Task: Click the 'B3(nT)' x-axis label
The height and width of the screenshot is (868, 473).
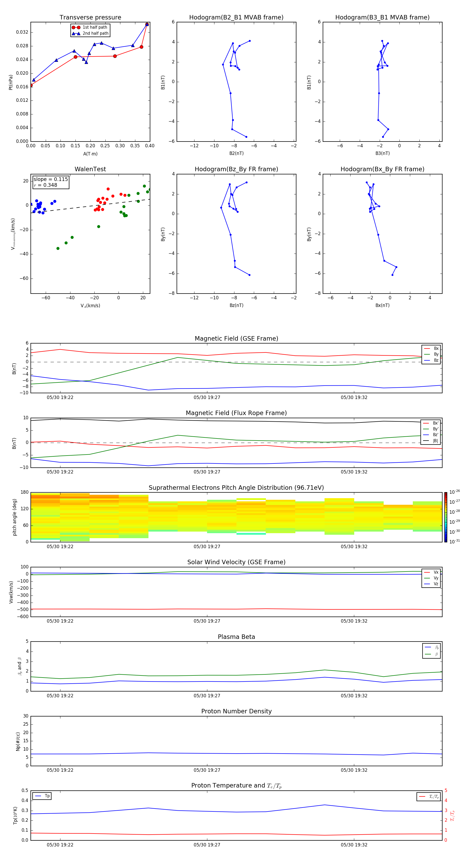Action: pos(382,153)
